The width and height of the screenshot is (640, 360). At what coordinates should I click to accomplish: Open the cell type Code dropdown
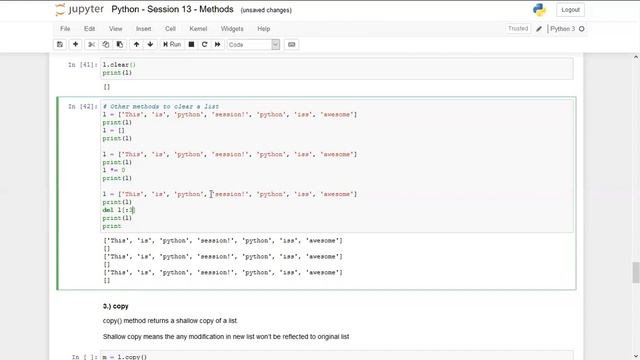coord(253,44)
